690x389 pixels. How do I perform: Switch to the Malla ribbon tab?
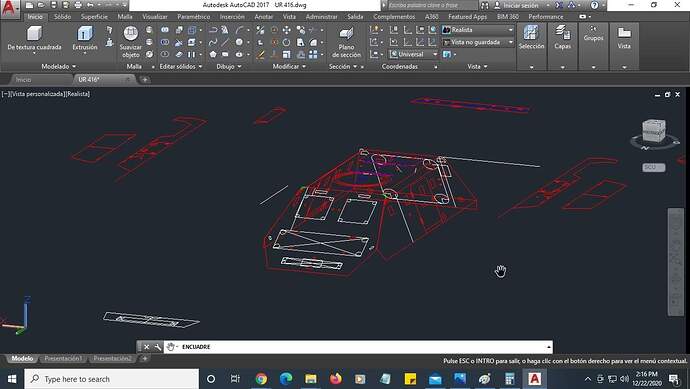coord(125,17)
